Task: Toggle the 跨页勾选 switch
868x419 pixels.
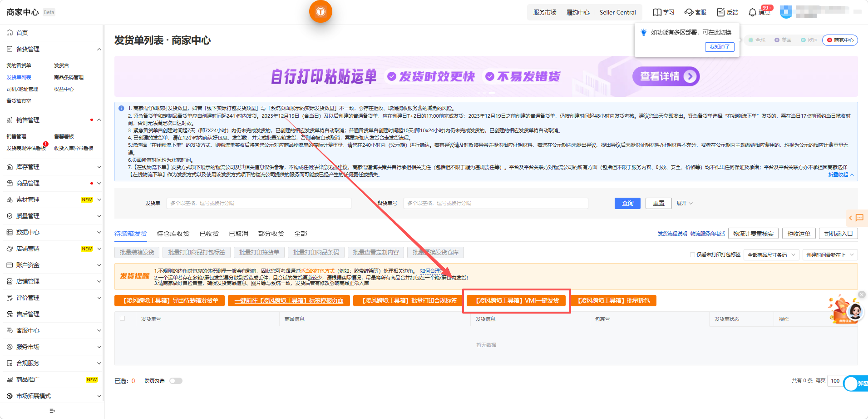Action: 176,381
